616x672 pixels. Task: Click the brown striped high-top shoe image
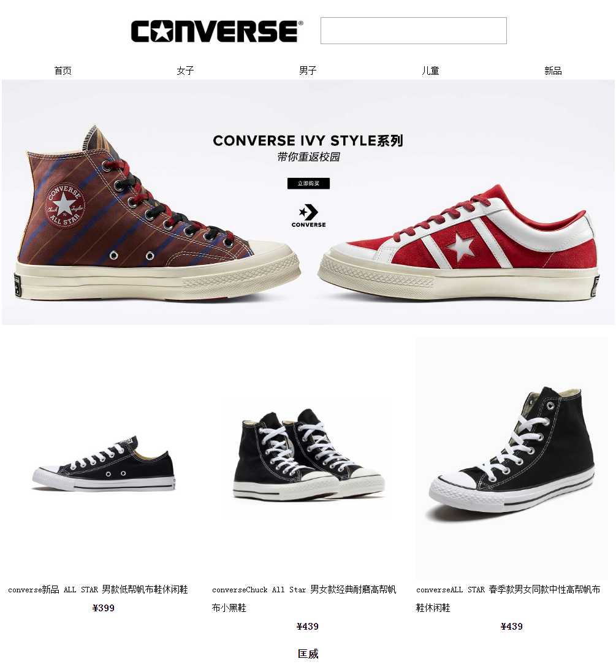pos(156,212)
